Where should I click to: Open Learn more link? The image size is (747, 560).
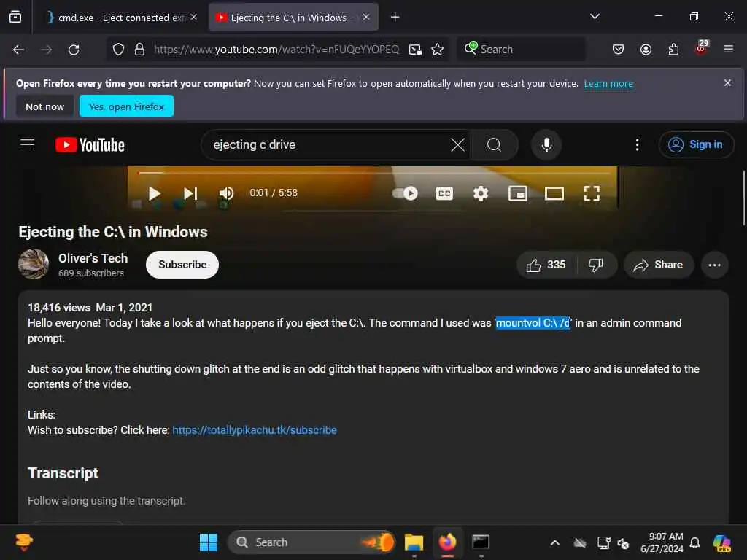pyautogui.click(x=608, y=84)
